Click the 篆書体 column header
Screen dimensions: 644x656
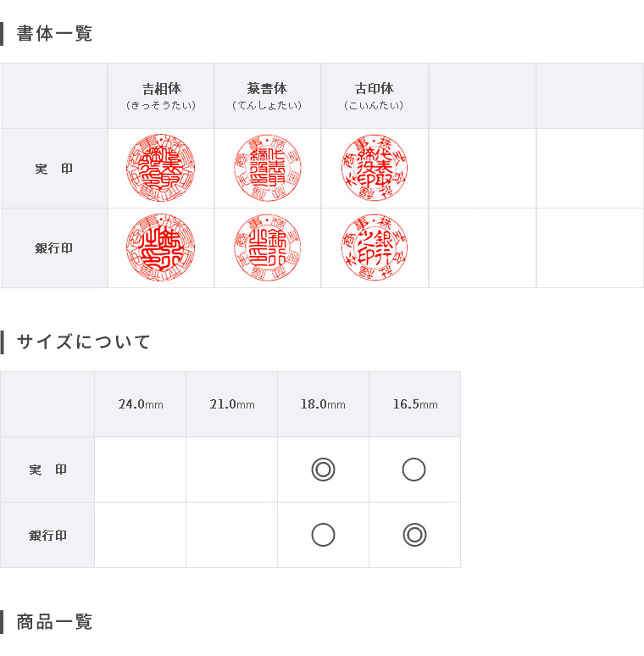coord(268,97)
